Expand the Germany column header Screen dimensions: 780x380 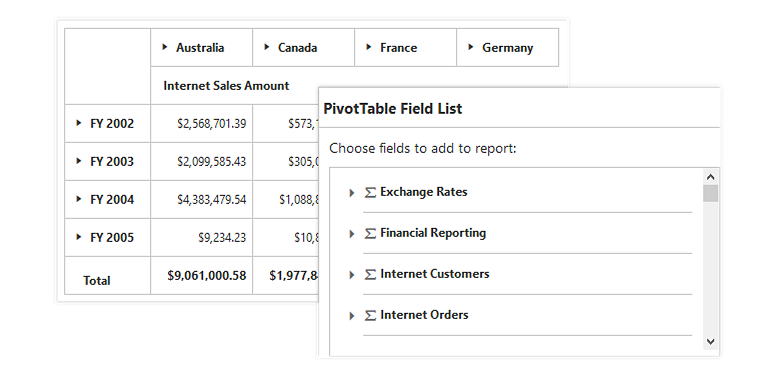pyautogui.click(x=471, y=47)
